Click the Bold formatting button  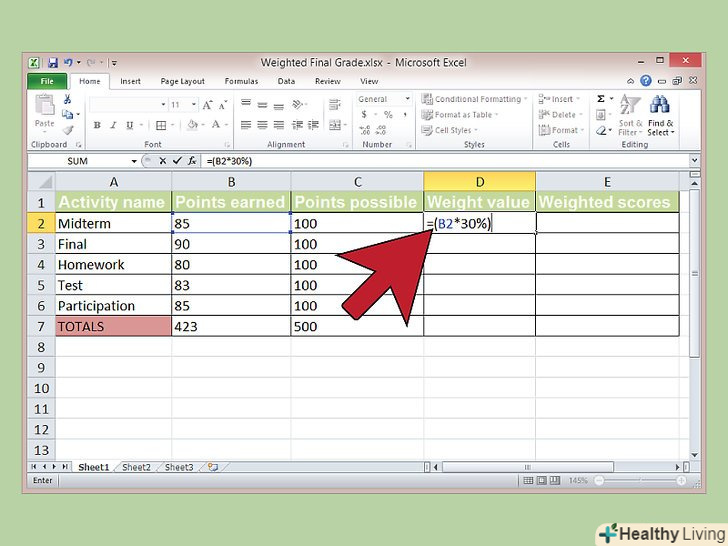pyautogui.click(x=97, y=126)
